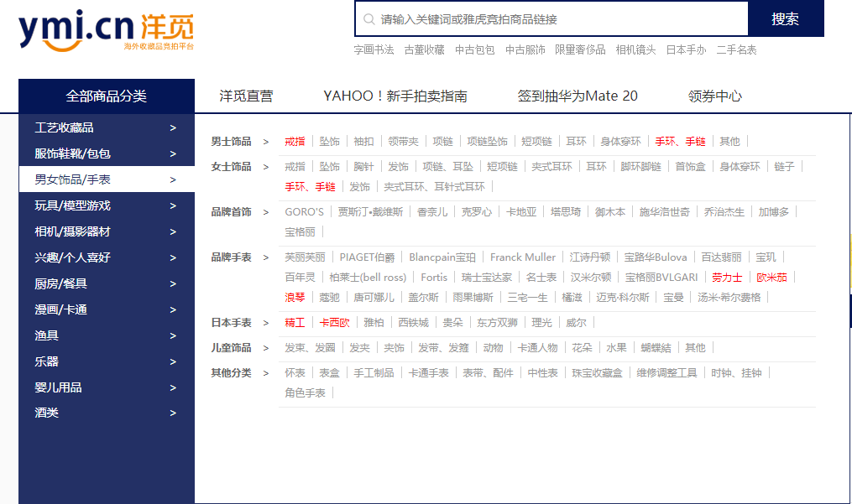Select 夹式耳环、耳针式耳环 link
The image size is (852, 504).
point(434,187)
